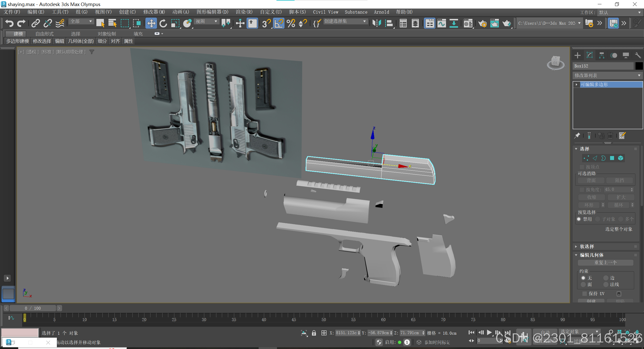
Task: Select the 面 constraint radio button
Action: (583, 284)
